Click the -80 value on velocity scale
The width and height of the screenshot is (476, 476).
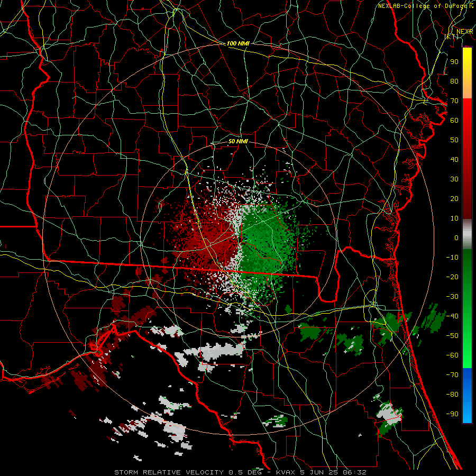[452, 395]
